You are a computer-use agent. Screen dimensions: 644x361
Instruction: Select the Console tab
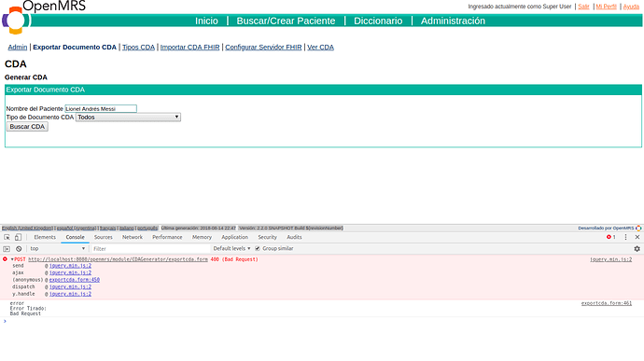(76, 237)
